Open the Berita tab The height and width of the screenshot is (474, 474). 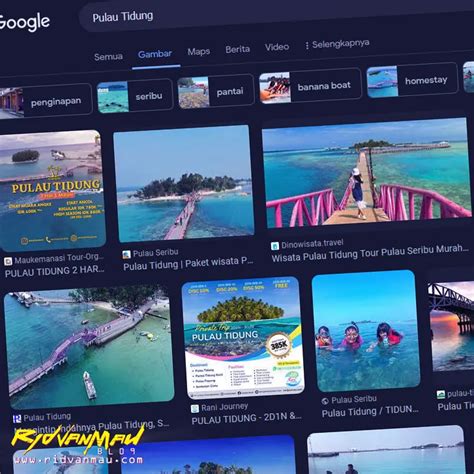click(x=237, y=49)
